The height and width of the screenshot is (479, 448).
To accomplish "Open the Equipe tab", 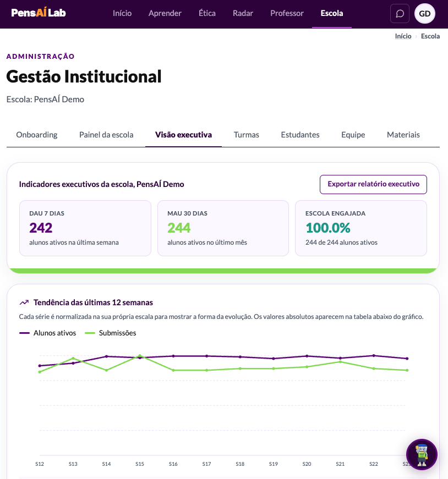I will [353, 135].
